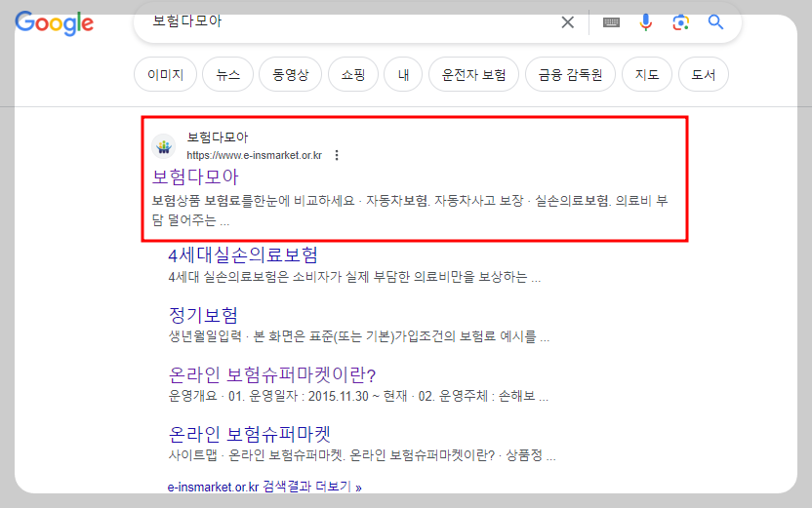
Task: Select the 도서 filter chip
Action: pos(704,74)
